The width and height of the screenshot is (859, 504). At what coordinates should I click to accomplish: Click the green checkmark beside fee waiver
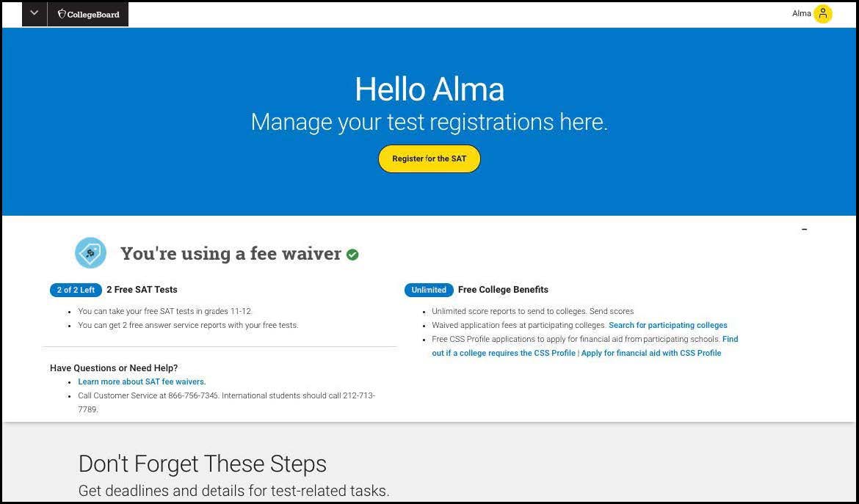(x=352, y=255)
